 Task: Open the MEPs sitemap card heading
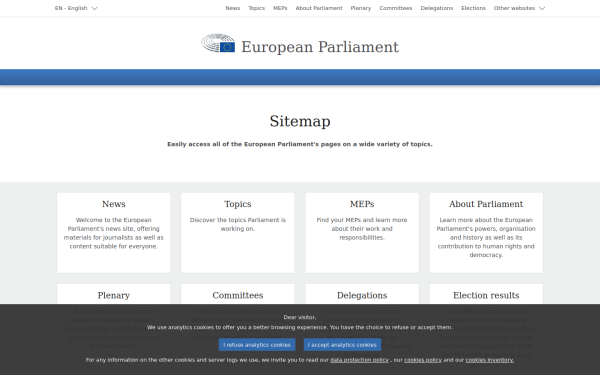coord(362,204)
